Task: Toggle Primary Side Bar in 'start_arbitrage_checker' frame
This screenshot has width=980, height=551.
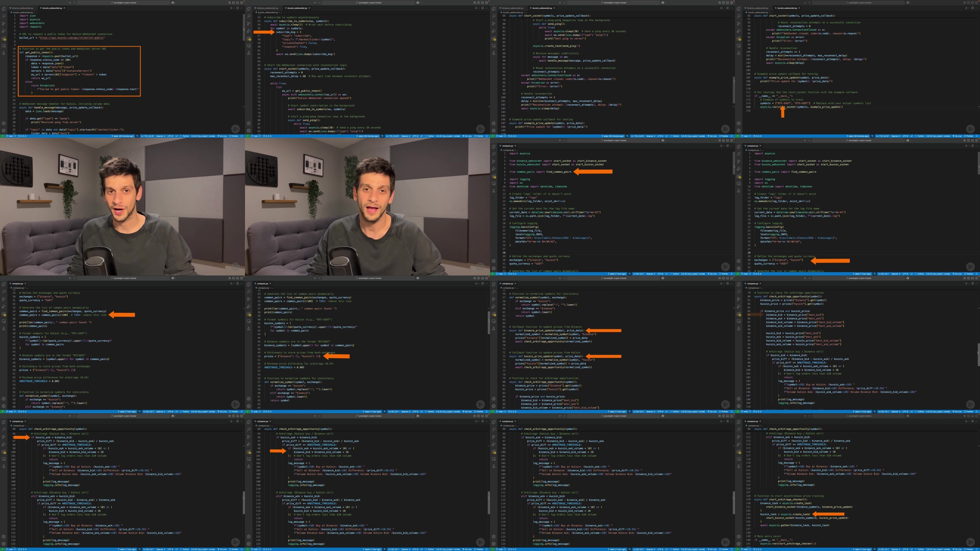Action: (x=969, y=416)
